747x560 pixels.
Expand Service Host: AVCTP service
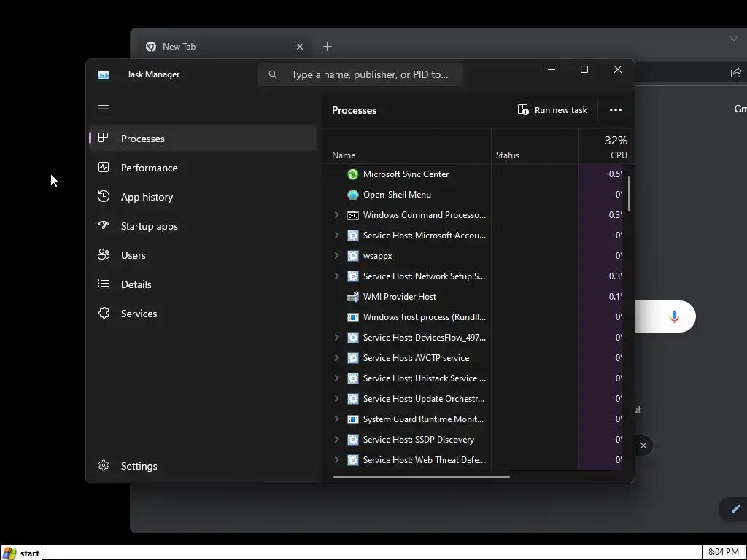[x=336, y=357]
